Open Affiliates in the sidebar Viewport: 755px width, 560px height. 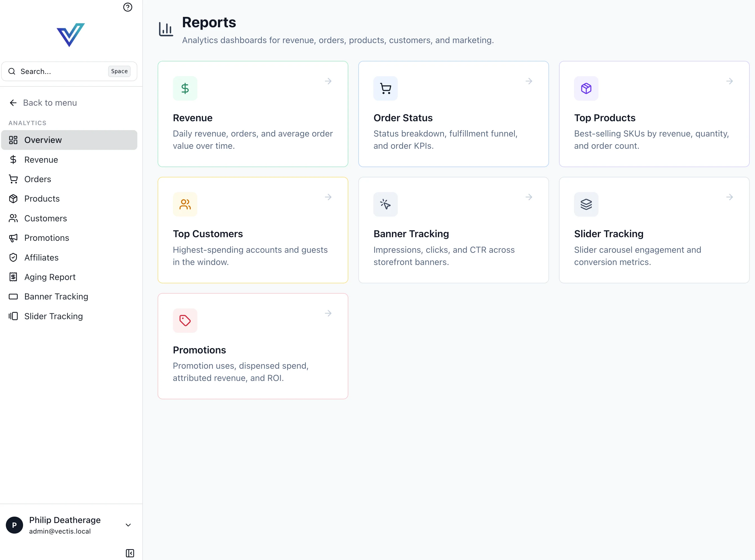(69, 258)
